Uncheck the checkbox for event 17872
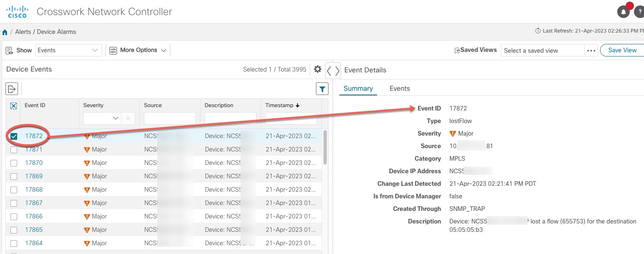The height and width of the screenshot is (254, 644). (x=13, y=136)
